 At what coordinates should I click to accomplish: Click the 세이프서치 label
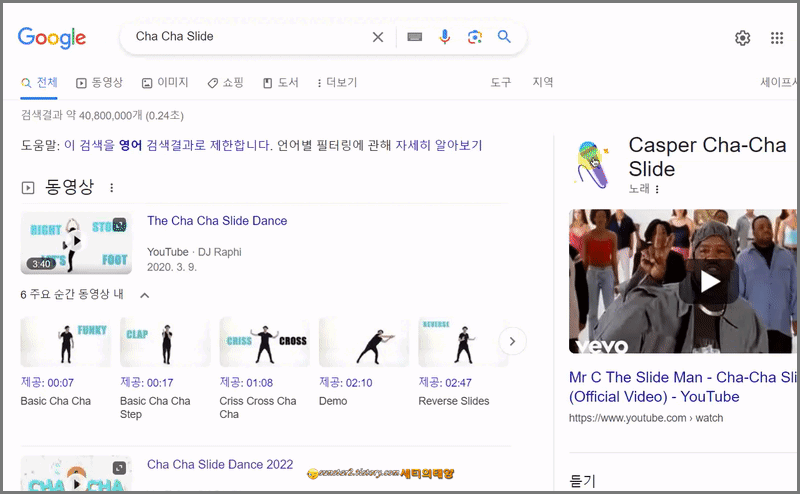(x=779, y=82)
